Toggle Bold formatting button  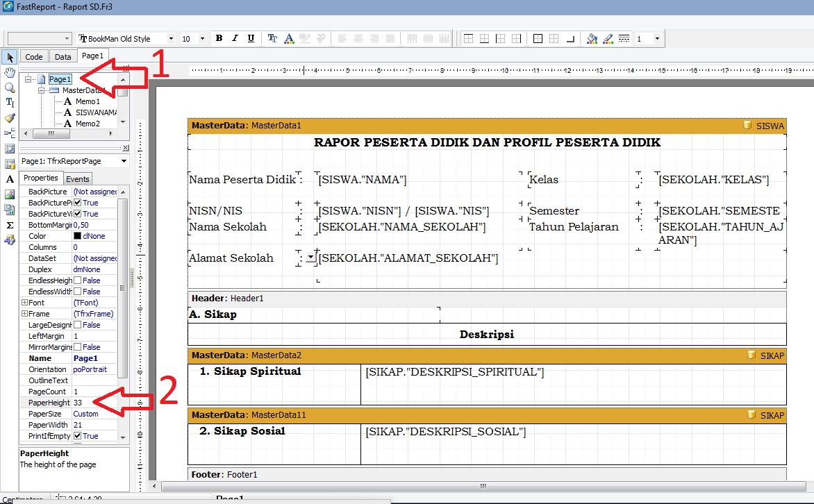pos(219,39)
